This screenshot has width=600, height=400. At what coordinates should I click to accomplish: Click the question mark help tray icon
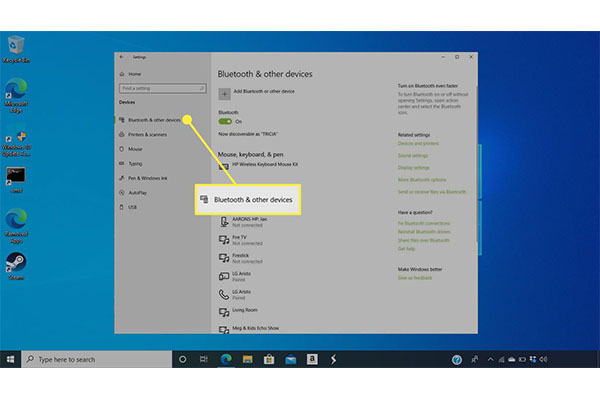(x=457, y=359)
